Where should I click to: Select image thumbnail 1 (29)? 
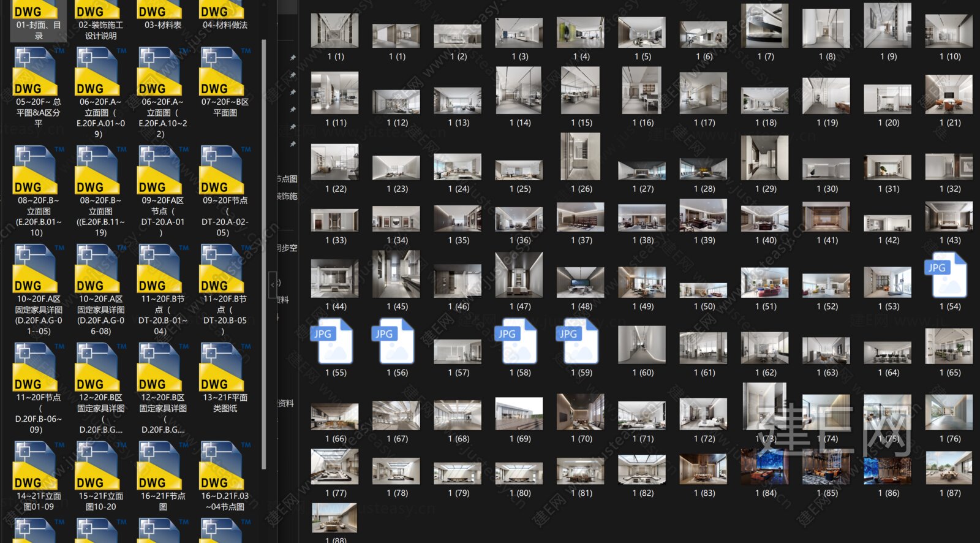click(x=764, y=158)
